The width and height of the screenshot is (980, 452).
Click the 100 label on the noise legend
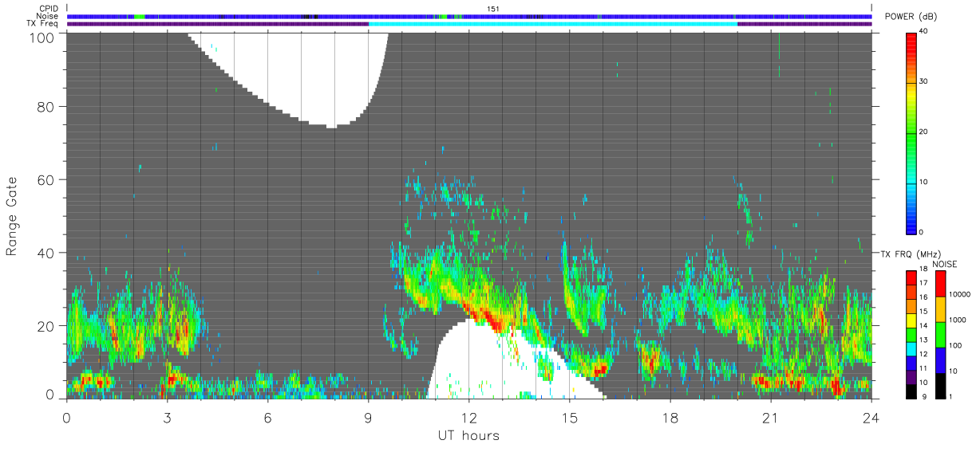pyautogui.click(x=956, y=345)
